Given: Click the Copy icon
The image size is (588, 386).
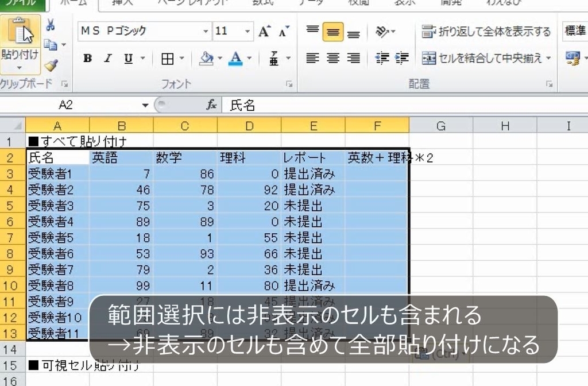Looking at the screenshot, I should pos(51,43).
